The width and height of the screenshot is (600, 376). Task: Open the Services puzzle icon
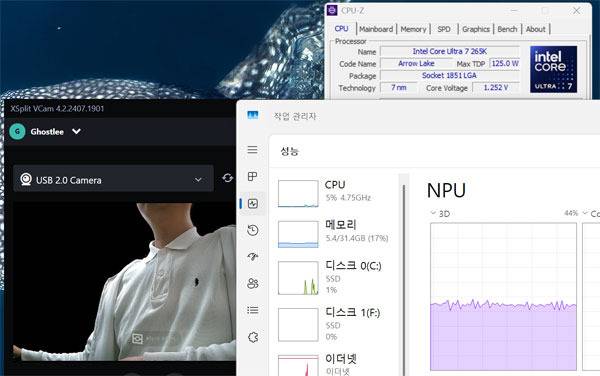[253, 337]
